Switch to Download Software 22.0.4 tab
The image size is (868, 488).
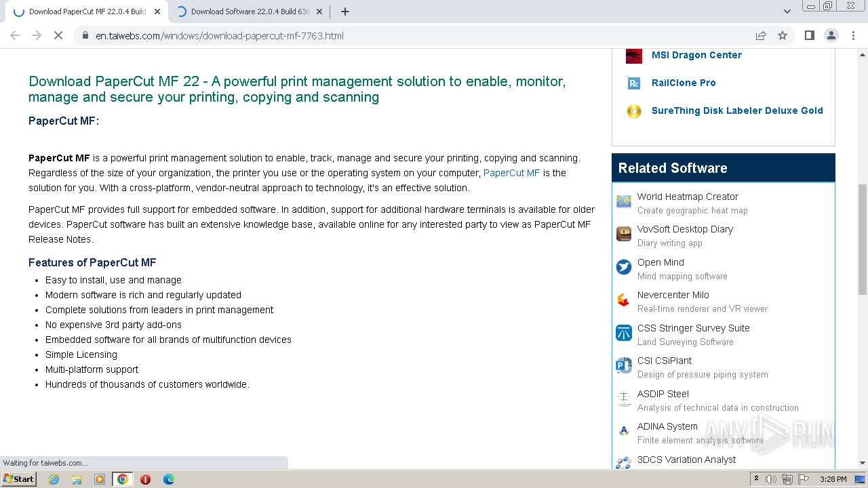click(250, 12)
